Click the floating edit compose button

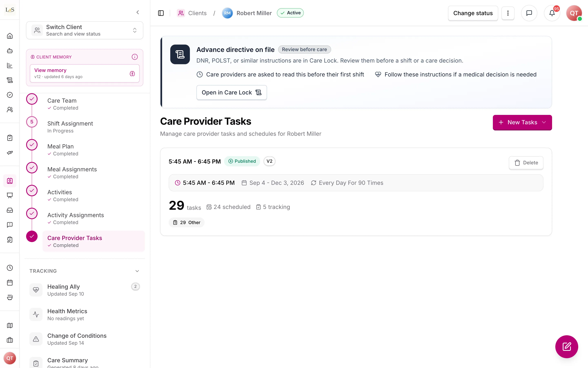[567, 347]
